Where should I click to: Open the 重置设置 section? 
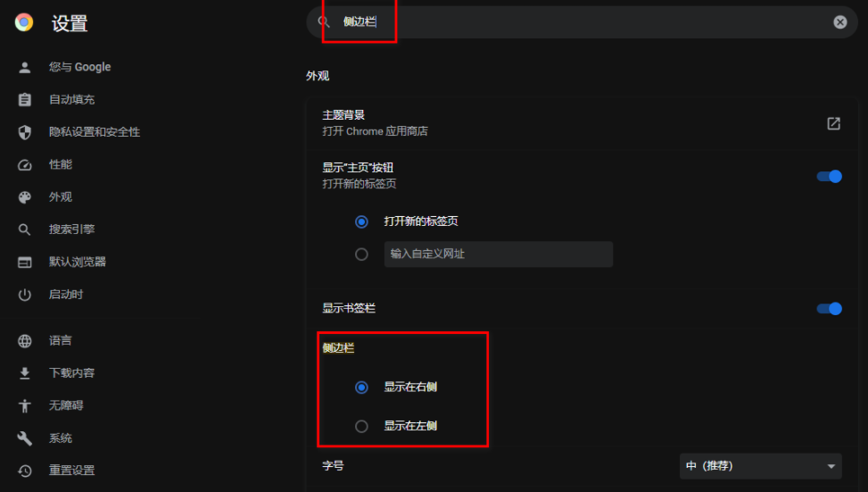point(71,471)
